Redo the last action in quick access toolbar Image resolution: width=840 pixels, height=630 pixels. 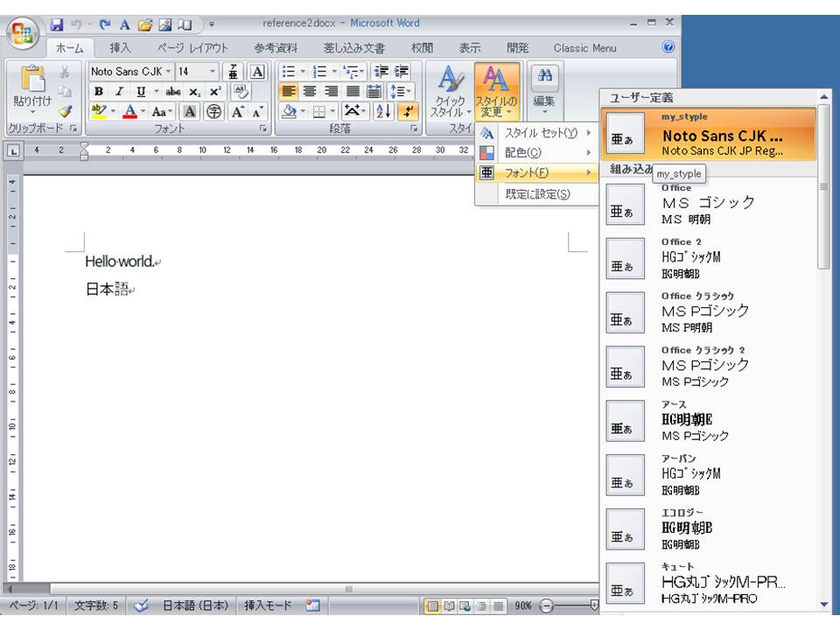(x=105, y=24)
